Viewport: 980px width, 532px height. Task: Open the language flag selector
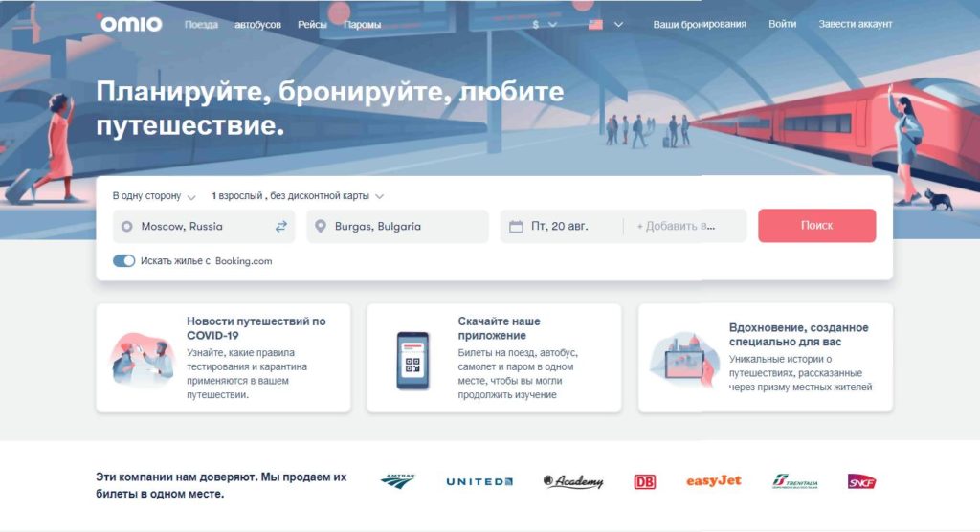(606, 24)
